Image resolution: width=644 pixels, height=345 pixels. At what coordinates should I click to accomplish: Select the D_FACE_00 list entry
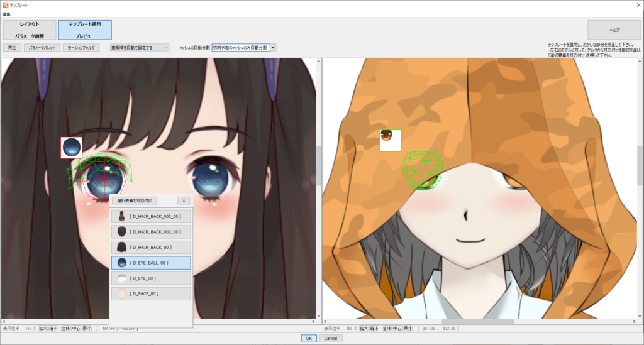tap(151, 293)
